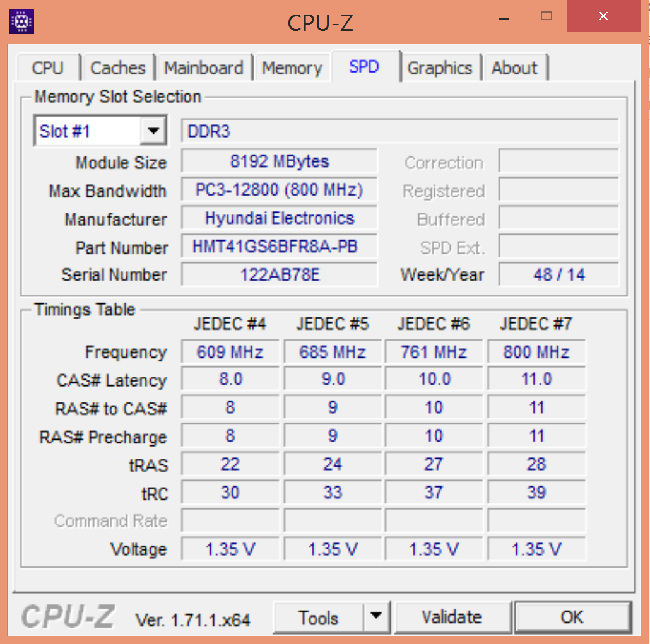Click the Part Number label
650x644 pixels.
(x=122, y=248)
